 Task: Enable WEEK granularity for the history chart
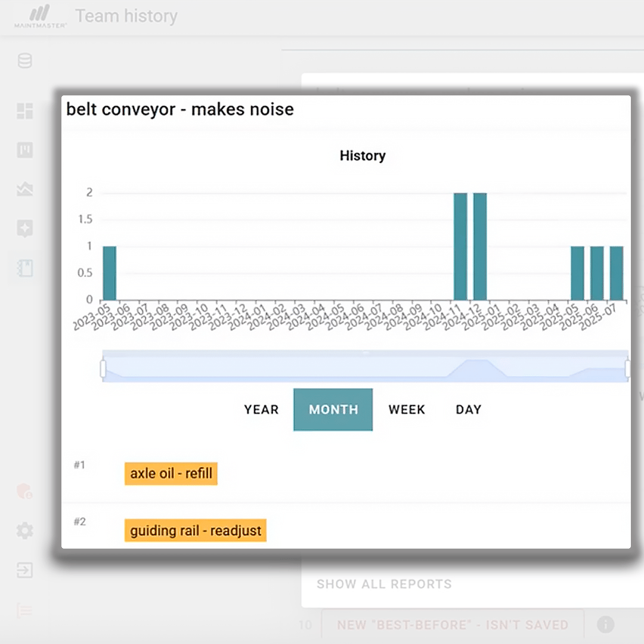pos(407,410)
